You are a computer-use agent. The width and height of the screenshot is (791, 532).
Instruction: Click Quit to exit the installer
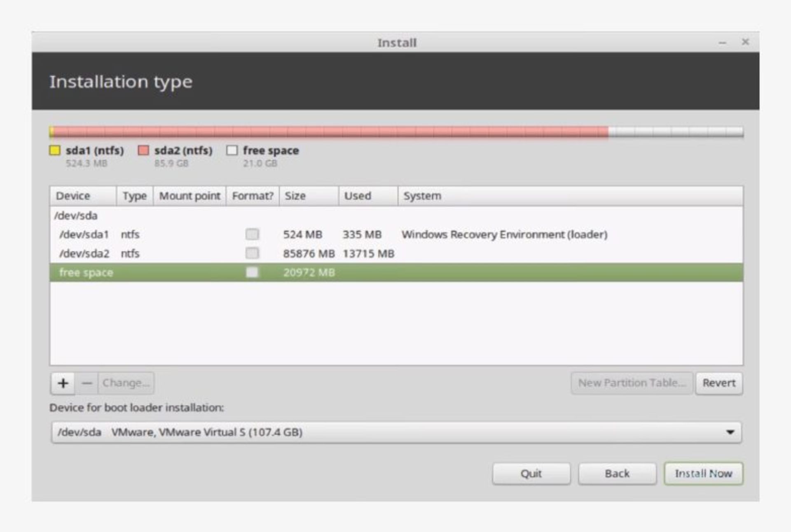pos(531,474)
